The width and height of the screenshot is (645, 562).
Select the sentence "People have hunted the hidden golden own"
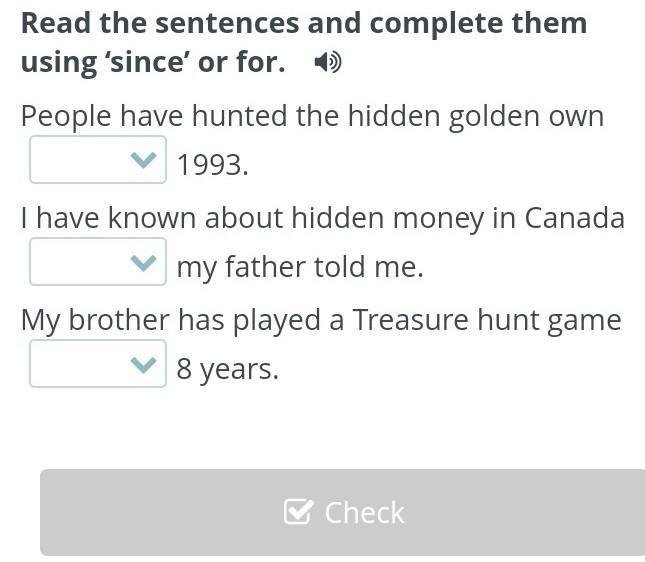[x=312, y=116]
